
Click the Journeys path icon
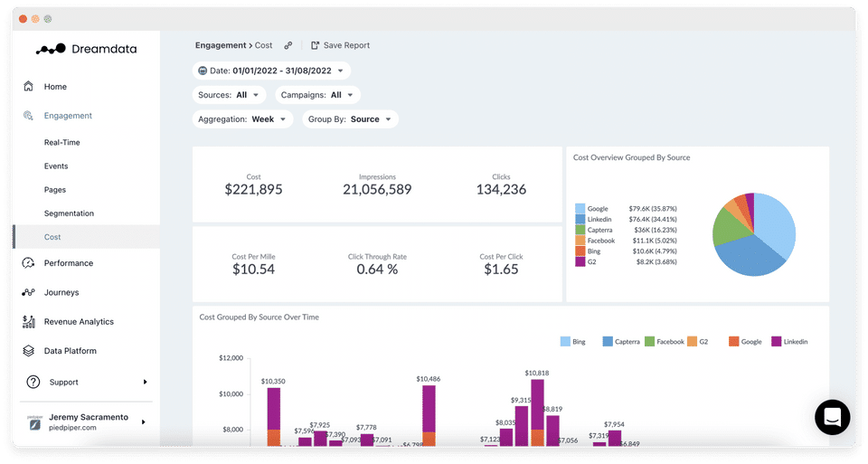tap(28, 292)
